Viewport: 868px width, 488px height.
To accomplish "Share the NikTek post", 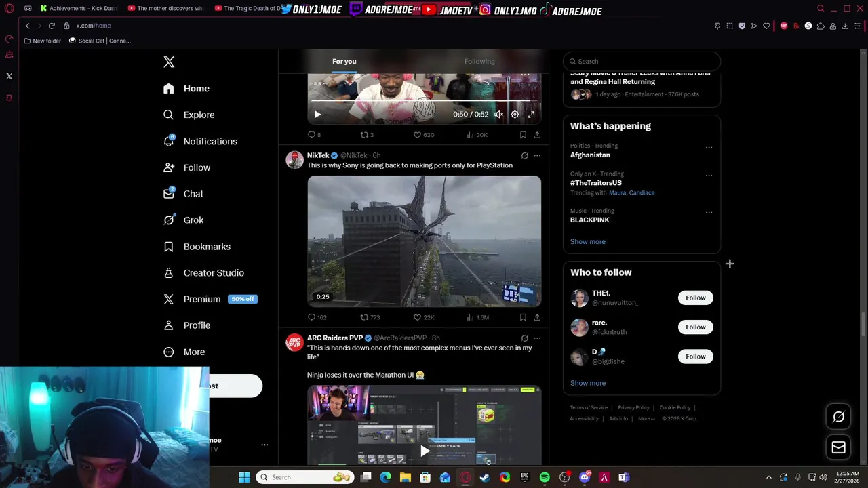I will (x=537, y=317).
